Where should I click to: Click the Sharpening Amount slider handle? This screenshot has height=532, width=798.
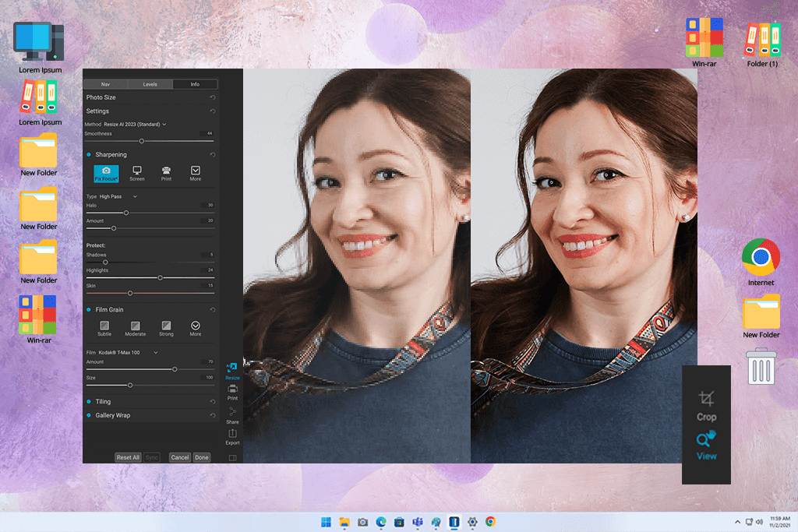pyautogui.click(x=114, y=228)
